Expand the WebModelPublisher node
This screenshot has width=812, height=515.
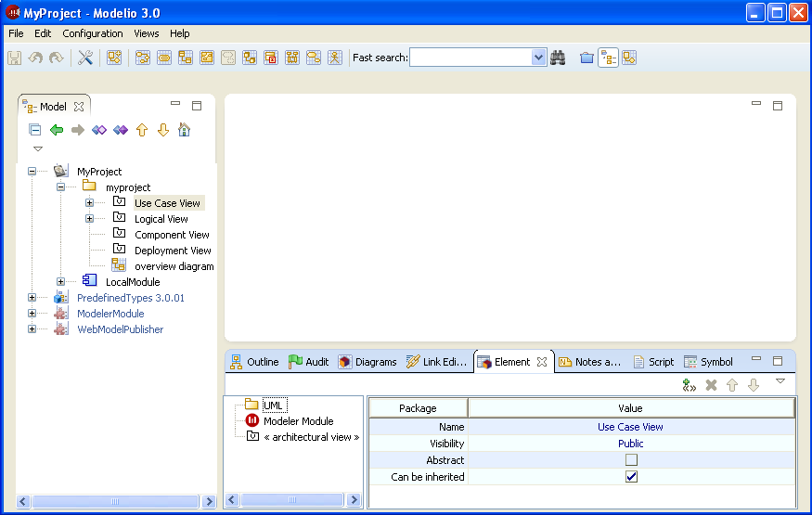[x=32, y=329]
